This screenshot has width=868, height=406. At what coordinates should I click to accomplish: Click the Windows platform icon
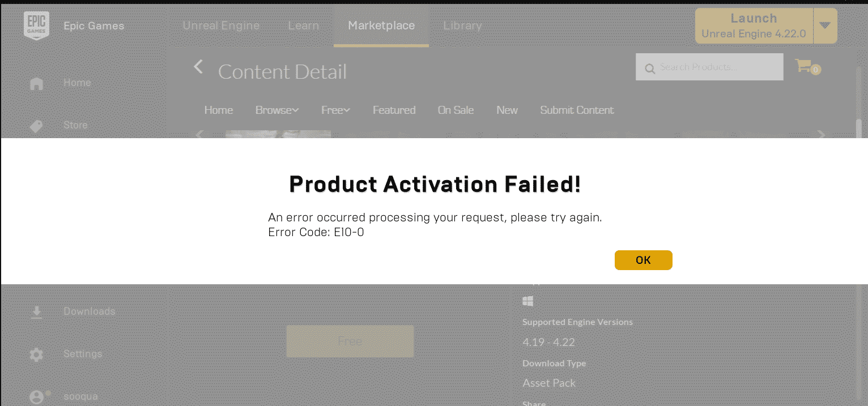click(528, 301)
